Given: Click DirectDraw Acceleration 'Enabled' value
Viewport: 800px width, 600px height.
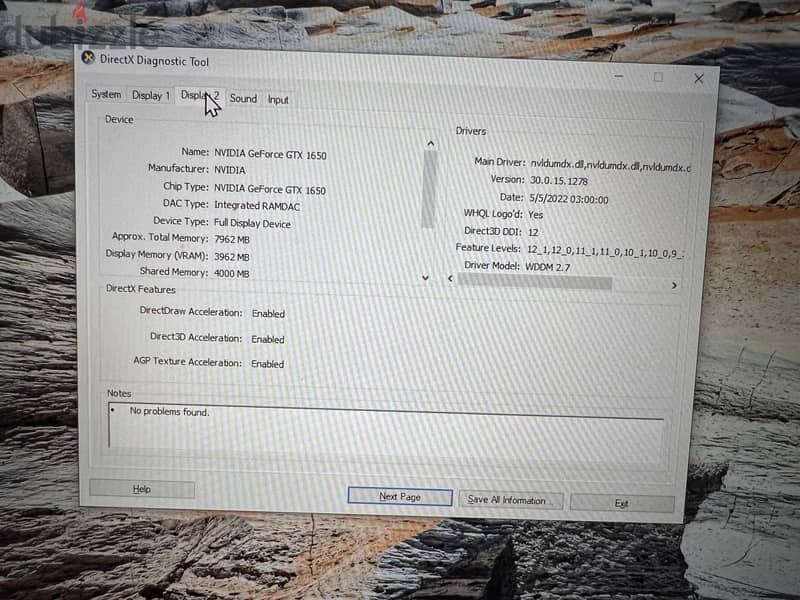Looking at the screenshot, I should 268,314.
